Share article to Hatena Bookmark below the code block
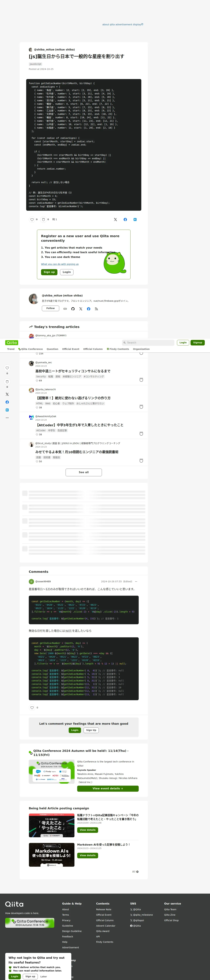The width and height of the screenshot is (210, 980). click(135, 220)
